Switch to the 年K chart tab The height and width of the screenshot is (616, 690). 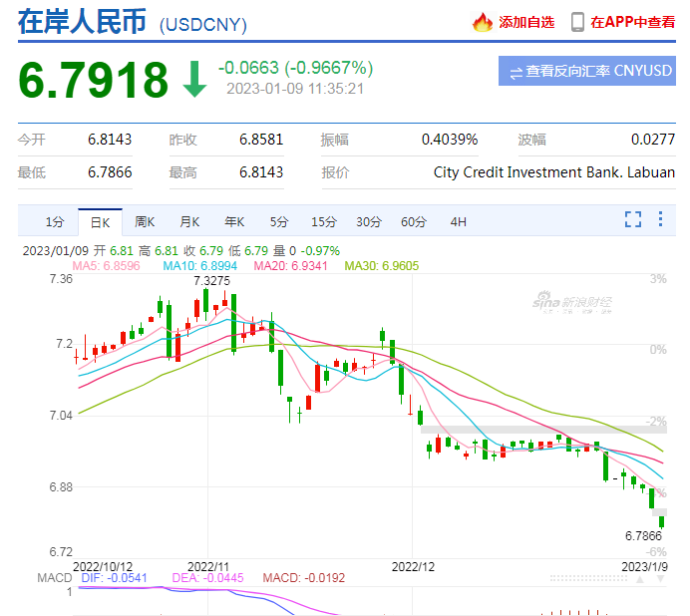pos(234,221)
